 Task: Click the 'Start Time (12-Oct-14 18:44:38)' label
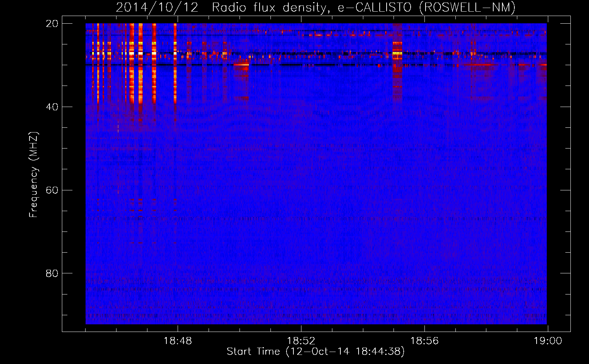tap(316, 352)
